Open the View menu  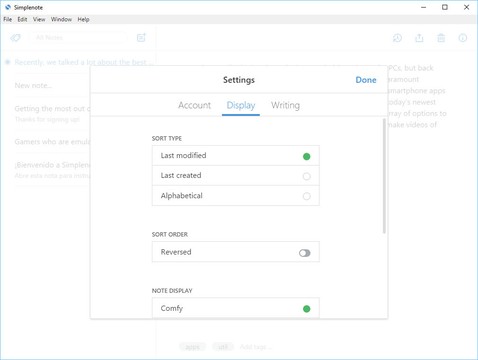(x=39, y=19)
